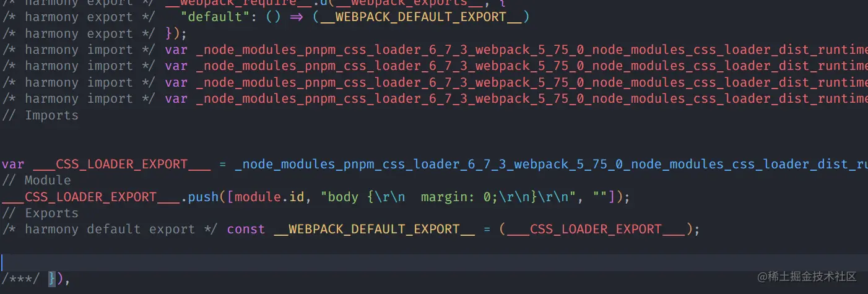Image resolution: width=868 pixels, height=294 pixels.
Task: Select __WEBPACK_DEFAULT_EXPORT__ in the "default" getter line
Action: point(421,17)
